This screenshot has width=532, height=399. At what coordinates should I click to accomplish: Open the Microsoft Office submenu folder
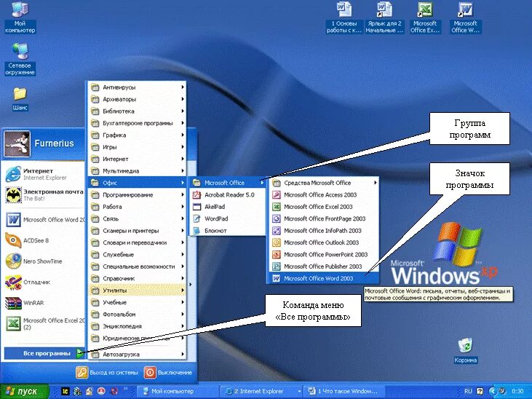(x=228, y=183)
